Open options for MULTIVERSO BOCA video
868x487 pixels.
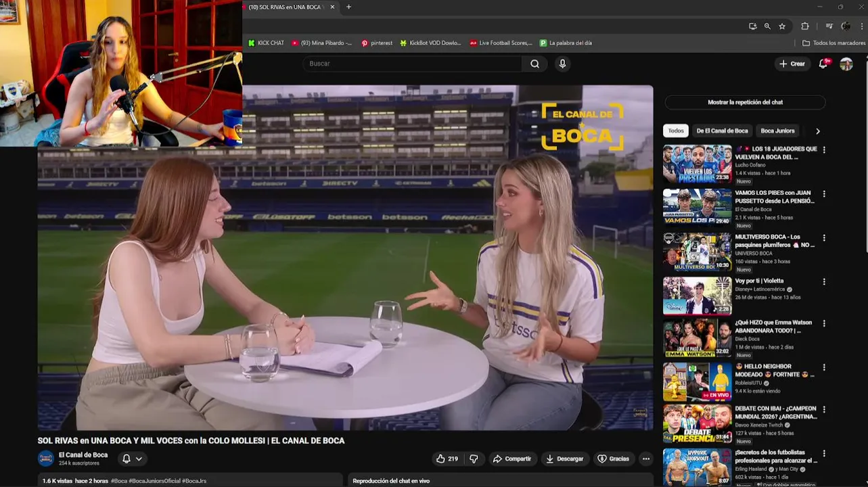click(823, 238)
